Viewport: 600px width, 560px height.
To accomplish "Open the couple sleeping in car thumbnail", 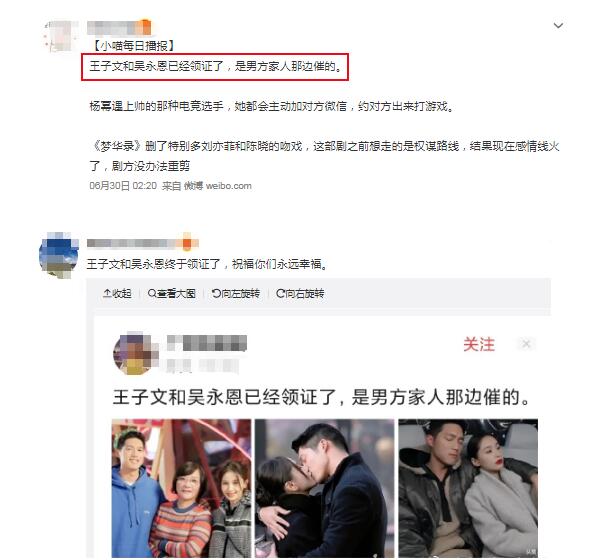I will 468,488.
